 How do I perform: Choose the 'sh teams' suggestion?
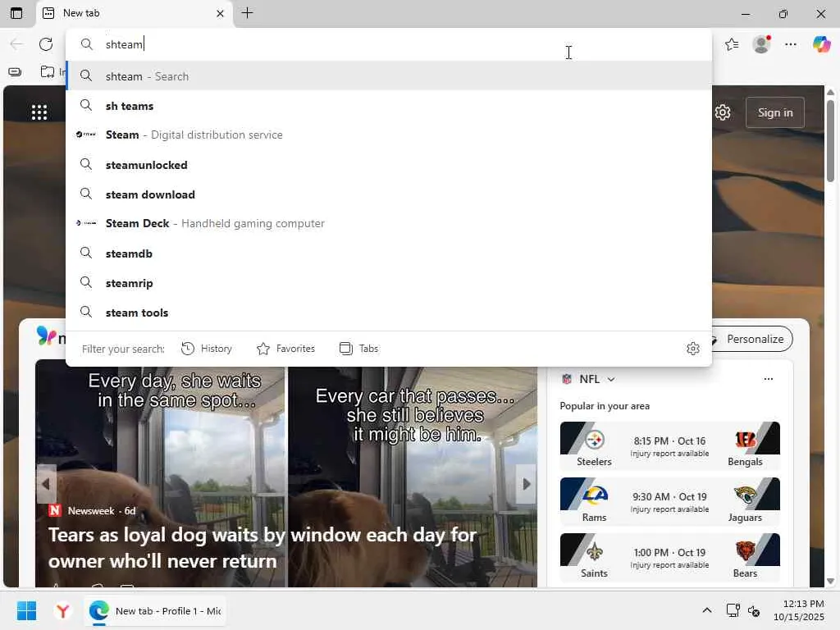point(389,106)
